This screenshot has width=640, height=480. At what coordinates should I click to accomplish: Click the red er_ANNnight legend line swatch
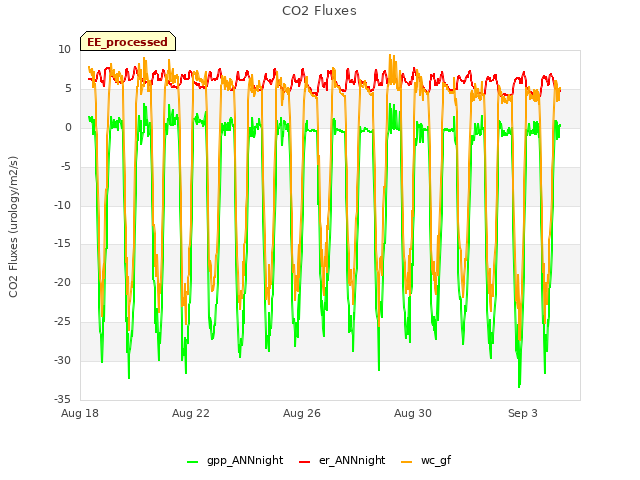[x=304, y=462]
